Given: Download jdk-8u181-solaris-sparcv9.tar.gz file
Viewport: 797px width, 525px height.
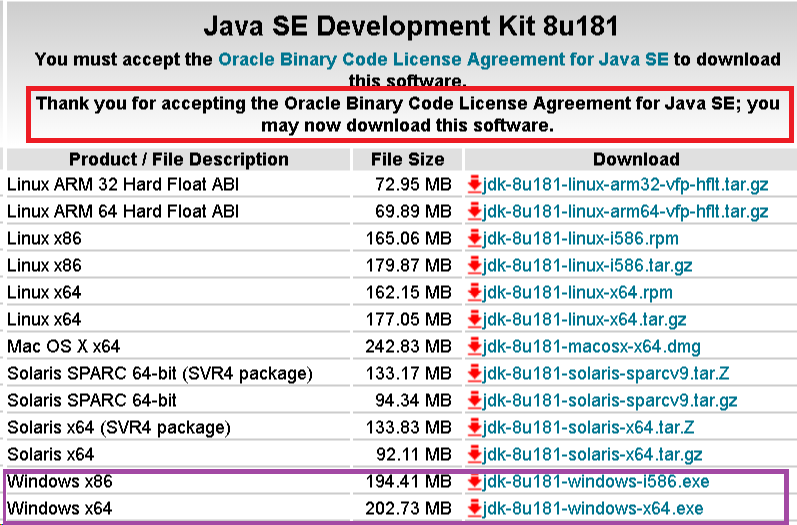Looking at the screenshot, I should pyautogui.click(x=610, y=400).
